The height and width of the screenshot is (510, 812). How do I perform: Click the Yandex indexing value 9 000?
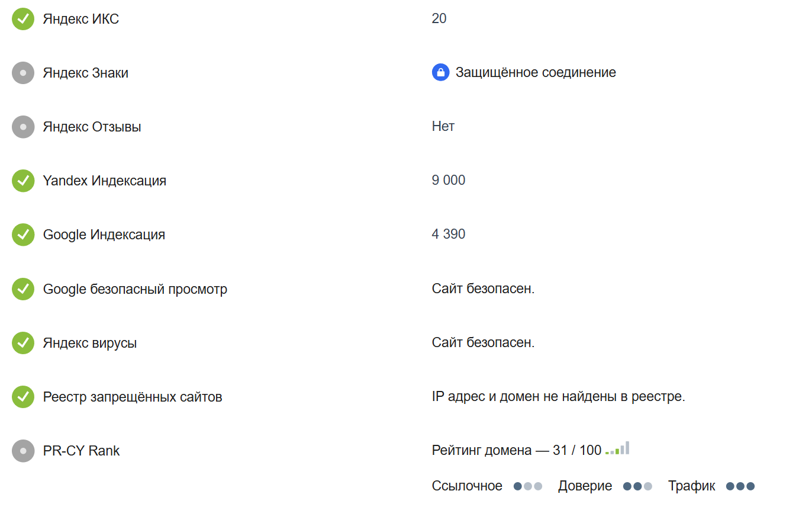coord(449,180)
